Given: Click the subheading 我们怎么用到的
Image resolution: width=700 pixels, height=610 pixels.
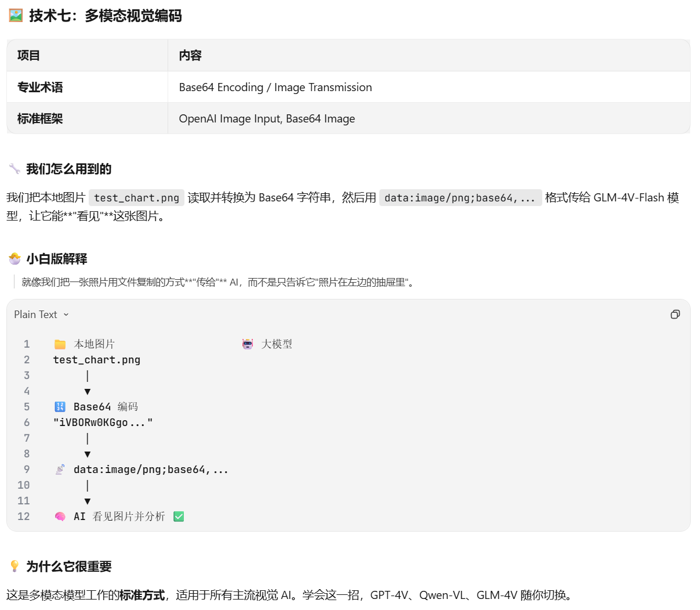Looking at the screenshot, I should (x=69, y=169).
